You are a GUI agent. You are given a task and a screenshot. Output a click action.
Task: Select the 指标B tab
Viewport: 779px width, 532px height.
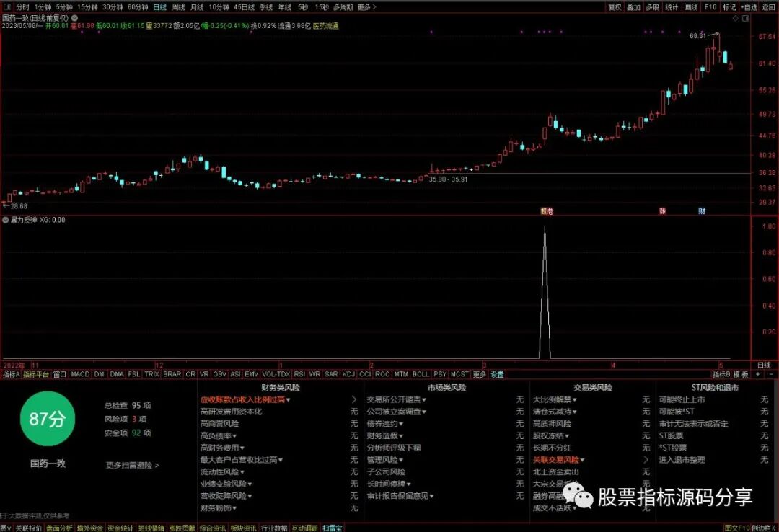point(721,374)
